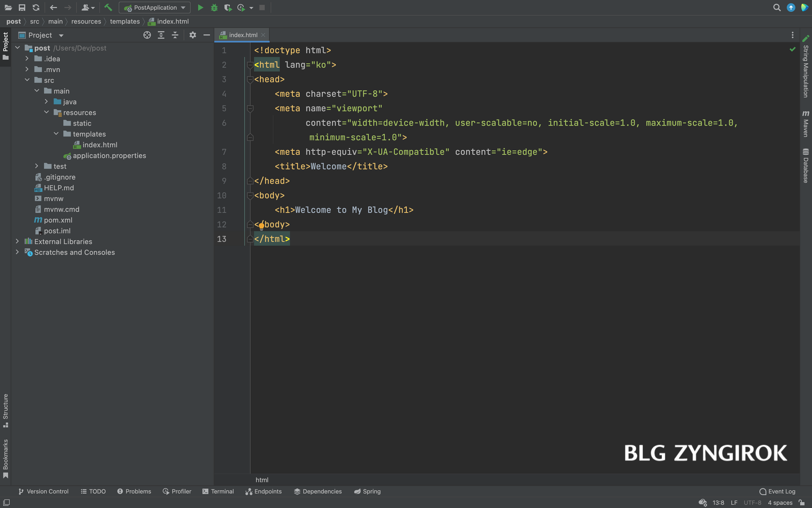This screenshot has height=508, width=812.
Task: Click the Search Everywhere magnifier icon
Action: coord(777,8)
